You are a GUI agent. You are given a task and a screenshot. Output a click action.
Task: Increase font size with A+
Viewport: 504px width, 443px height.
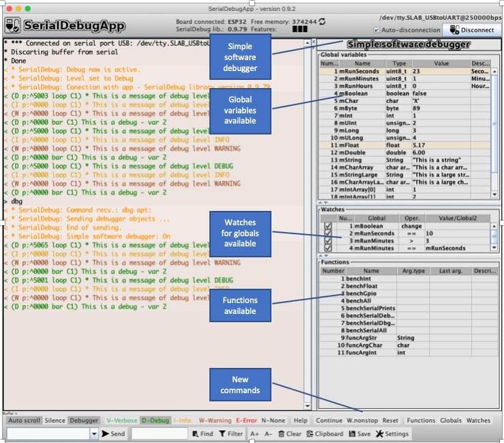pos(254,433)
